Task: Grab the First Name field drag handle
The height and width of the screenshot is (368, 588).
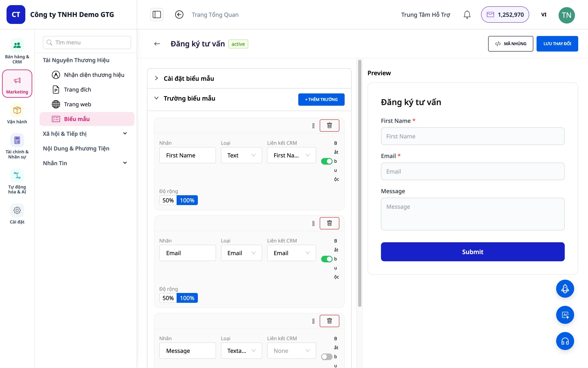Action: click(x=313, y=126)
